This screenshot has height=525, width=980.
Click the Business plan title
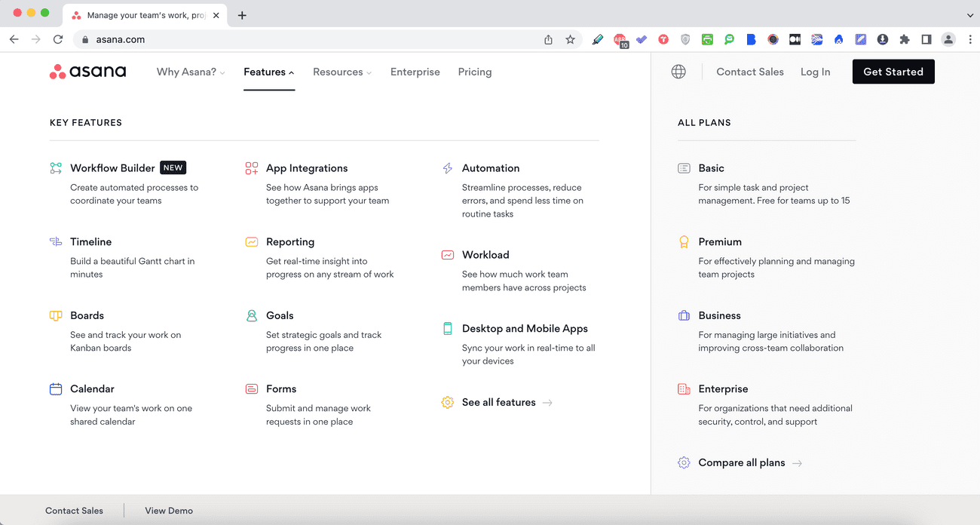(720, 315)
